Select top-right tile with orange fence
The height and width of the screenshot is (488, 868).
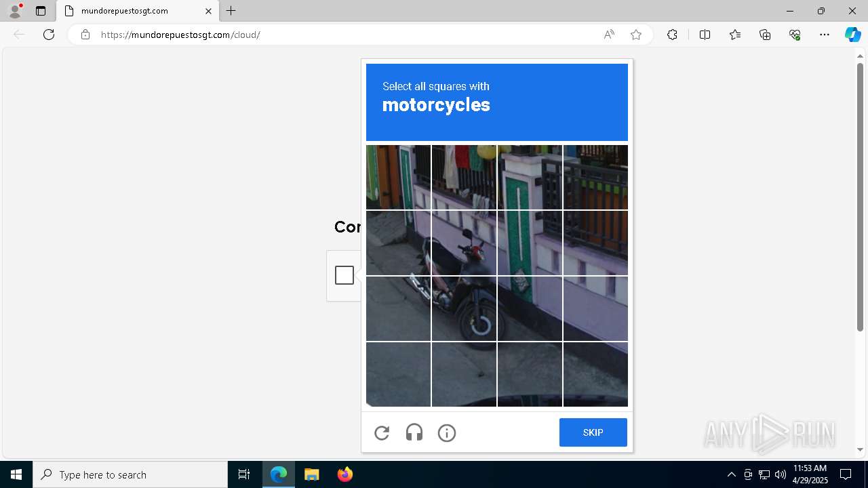click(x=595, y=177)
